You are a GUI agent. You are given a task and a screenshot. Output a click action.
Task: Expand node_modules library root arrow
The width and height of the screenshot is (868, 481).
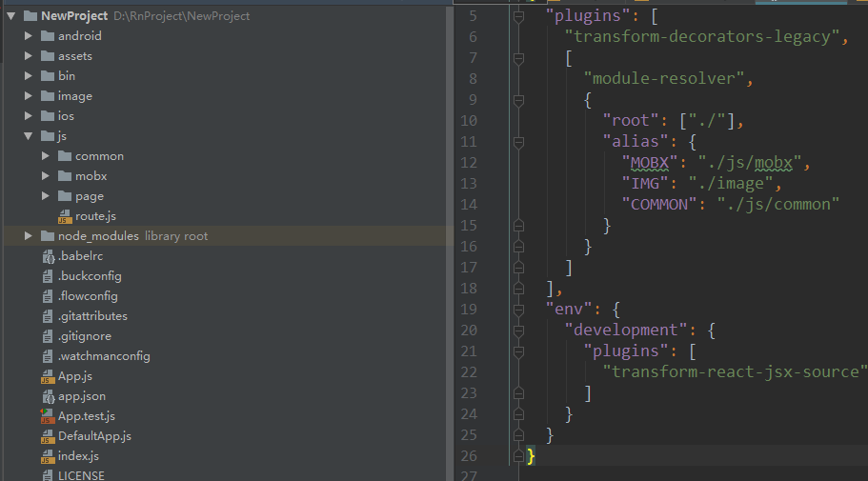[29, 236]
